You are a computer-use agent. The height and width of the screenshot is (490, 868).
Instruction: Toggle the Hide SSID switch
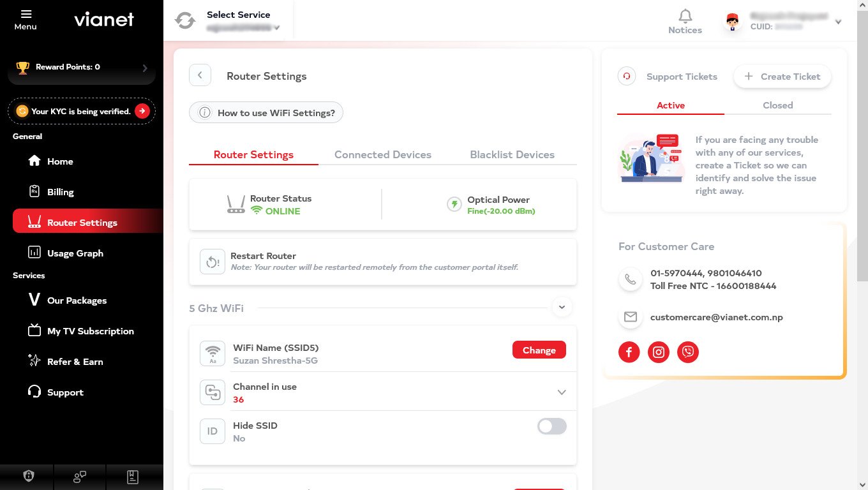[551, 426]
